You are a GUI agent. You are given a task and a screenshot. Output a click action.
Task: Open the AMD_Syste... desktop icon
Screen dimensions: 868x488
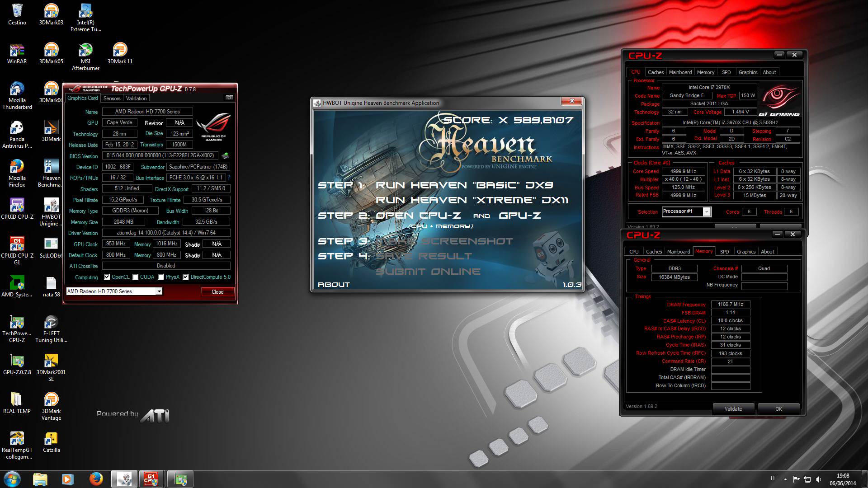pyautogui.click(x=17, y=286)
